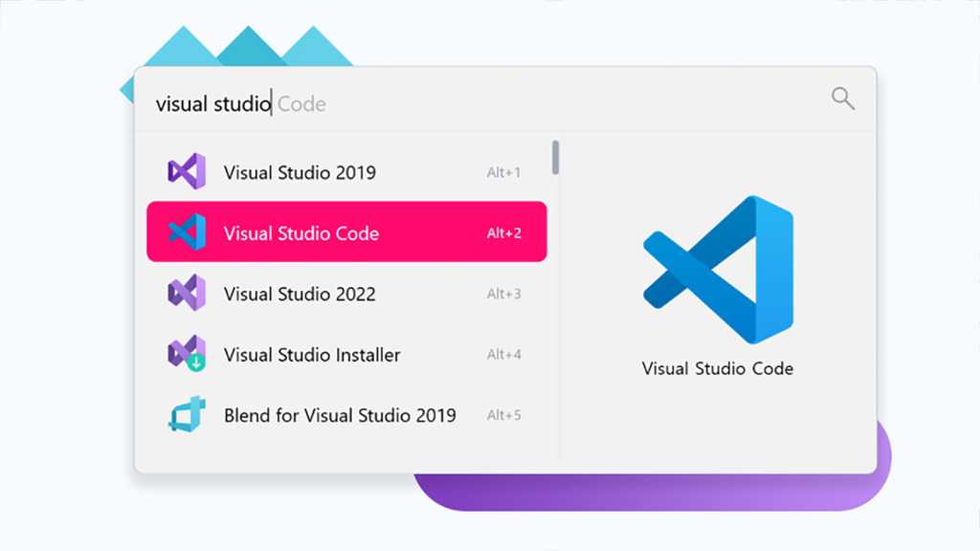Image resolution: width=980 pixels, height=551 pixels.
Task: Click the "Alt+2" shortcut hint
Action: 503,233
